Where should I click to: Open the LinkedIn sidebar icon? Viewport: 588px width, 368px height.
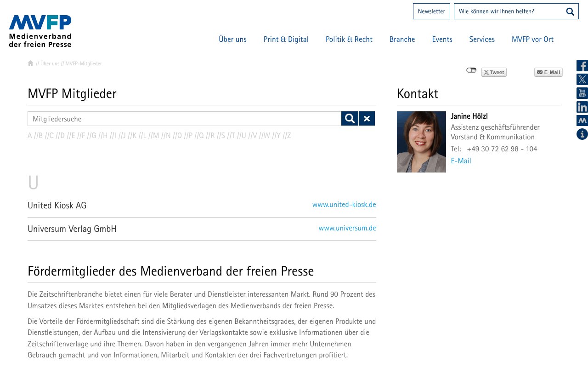tap(582, 107)
